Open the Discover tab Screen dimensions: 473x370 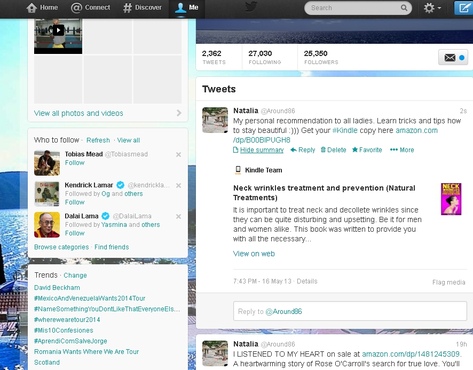(x=142, y=8)
